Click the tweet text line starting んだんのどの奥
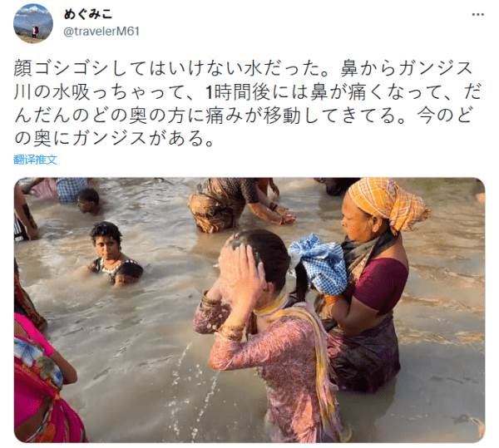Image resolution: width=499 pixels, height=448 pixels. [243, 115]
